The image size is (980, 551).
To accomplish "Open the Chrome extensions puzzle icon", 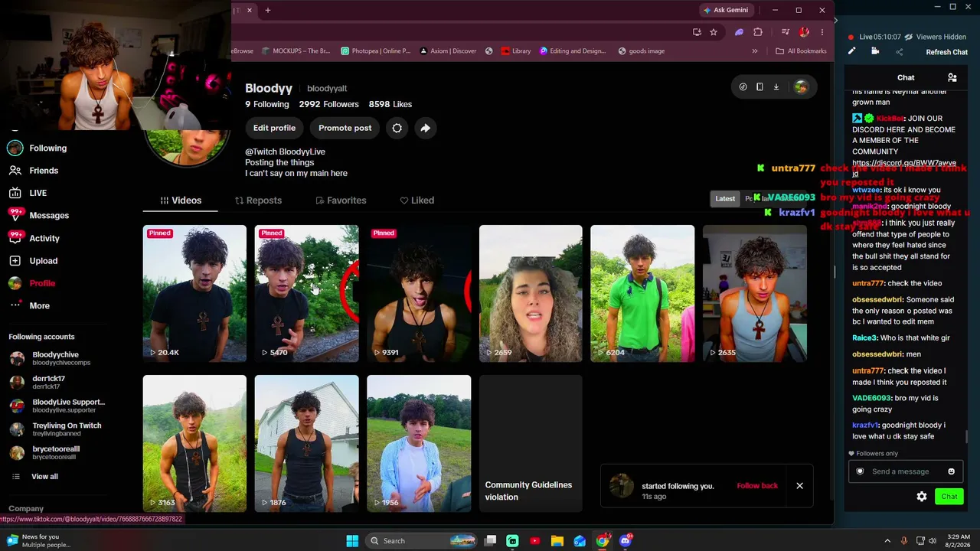I will click(758, 32).
